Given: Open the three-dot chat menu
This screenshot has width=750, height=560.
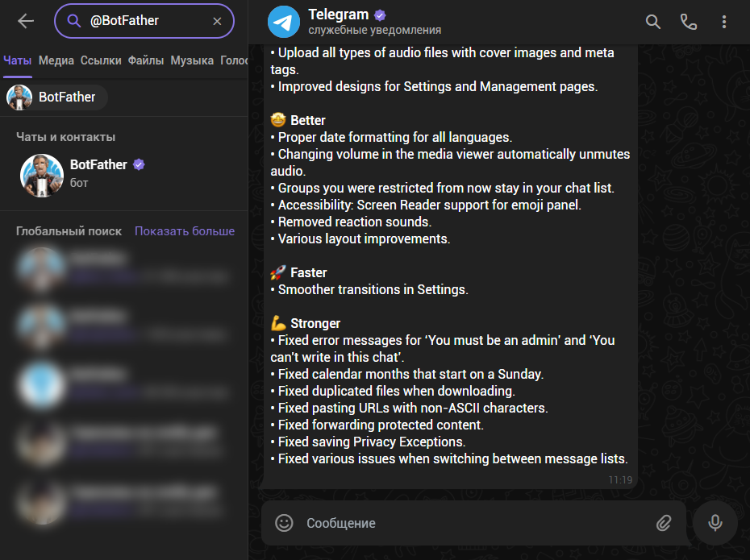Looking at the screenshot, I should [x=724, y=22].
